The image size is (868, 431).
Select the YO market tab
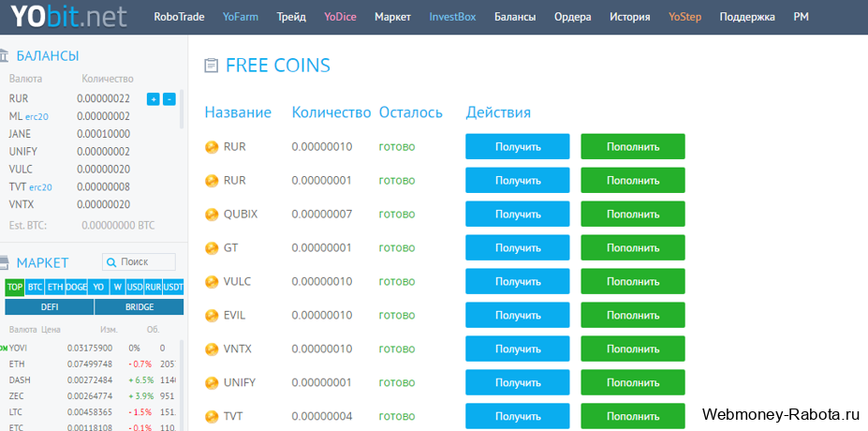[98, 288]
